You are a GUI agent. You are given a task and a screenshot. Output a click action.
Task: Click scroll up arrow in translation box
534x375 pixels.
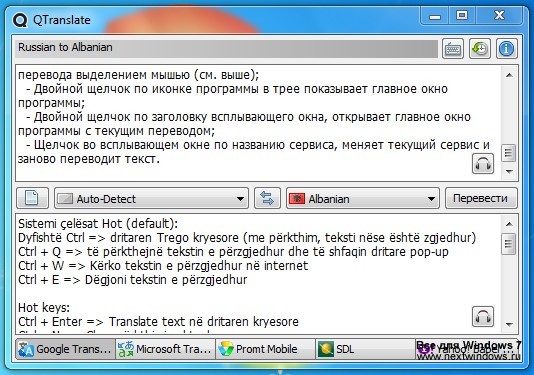(509, 224)
